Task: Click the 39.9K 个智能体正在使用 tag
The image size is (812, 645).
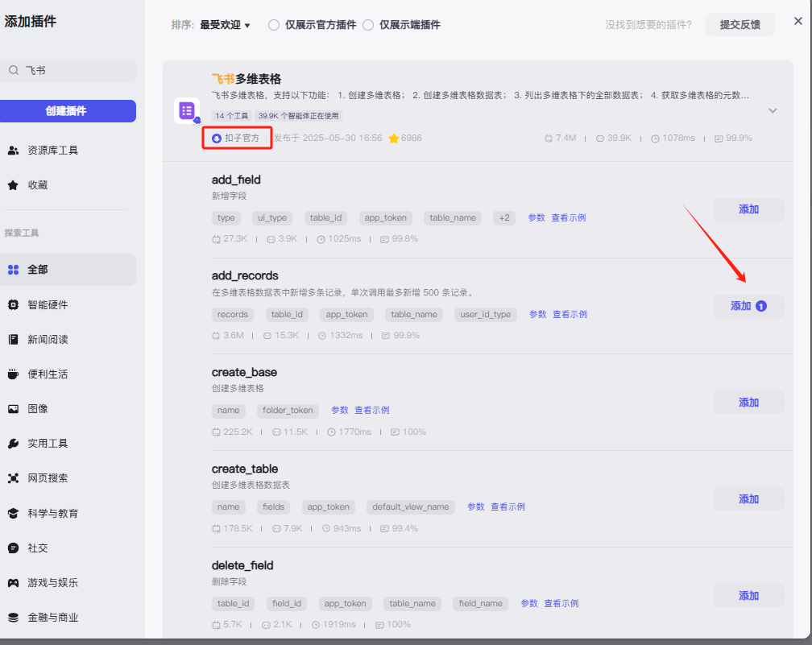Action: (298, 116)
